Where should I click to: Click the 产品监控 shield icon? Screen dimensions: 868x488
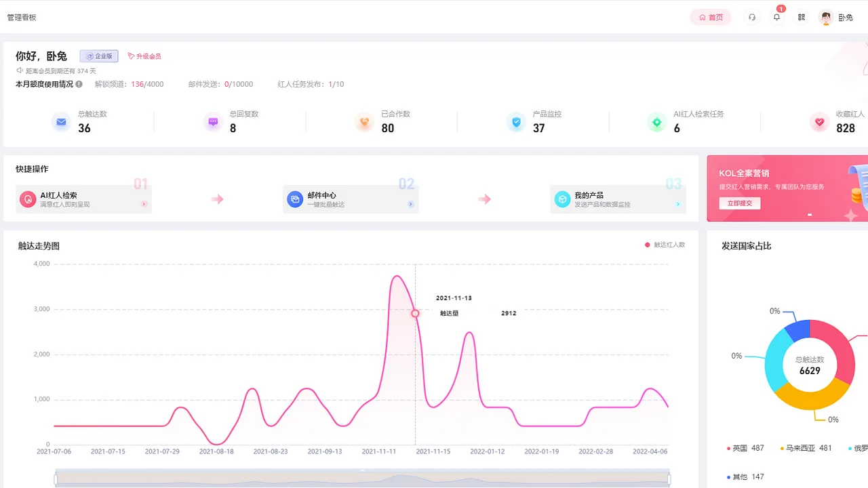point(516,123)
